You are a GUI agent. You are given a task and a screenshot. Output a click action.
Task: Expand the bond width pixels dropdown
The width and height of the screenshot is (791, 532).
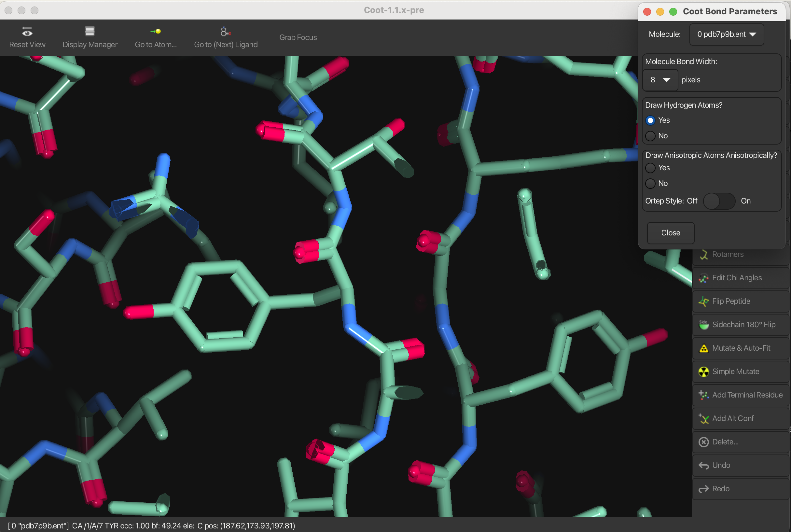click(x=660, y=80)
